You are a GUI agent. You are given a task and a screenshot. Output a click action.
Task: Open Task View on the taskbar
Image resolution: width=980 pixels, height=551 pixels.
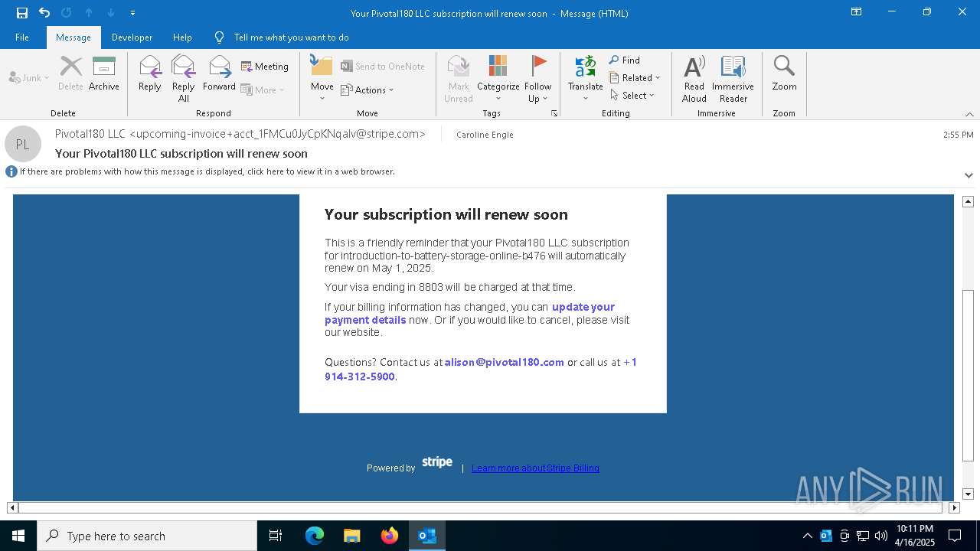click(276, 536)
